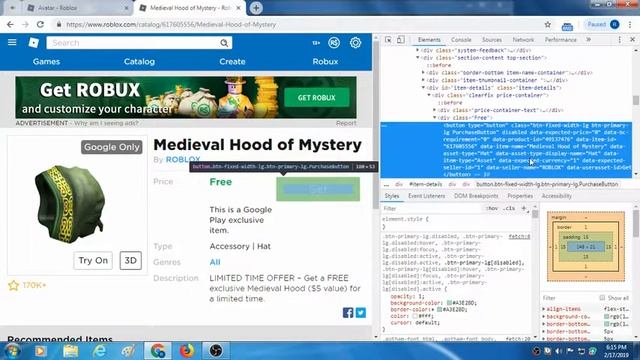Open the Roblox settings gear
640x360 pixels.
pos(356,42)
